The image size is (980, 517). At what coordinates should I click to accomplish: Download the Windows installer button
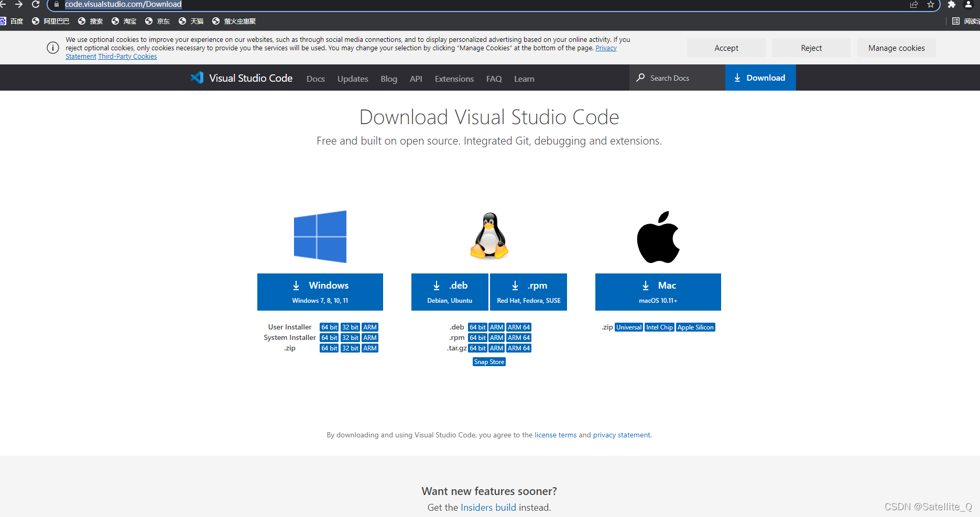point(320,292)
